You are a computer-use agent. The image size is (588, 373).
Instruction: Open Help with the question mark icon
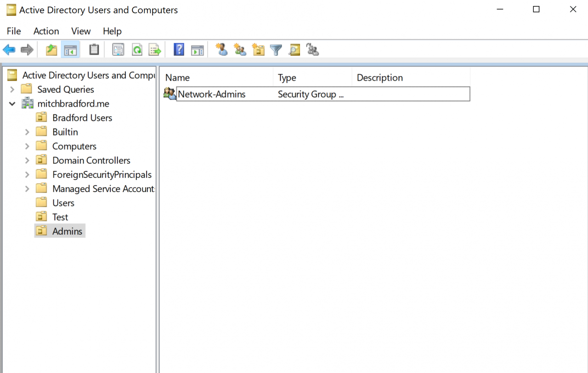pos(178,49)
